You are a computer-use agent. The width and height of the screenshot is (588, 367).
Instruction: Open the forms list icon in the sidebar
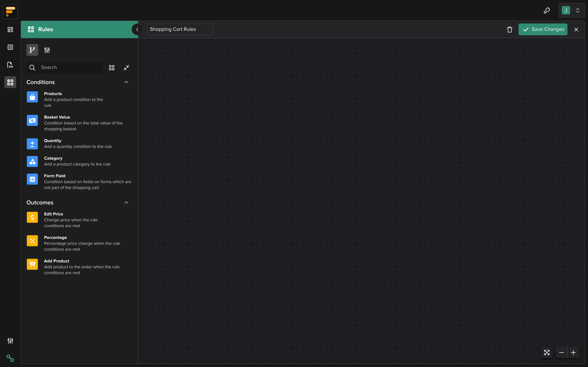[10, 47]
